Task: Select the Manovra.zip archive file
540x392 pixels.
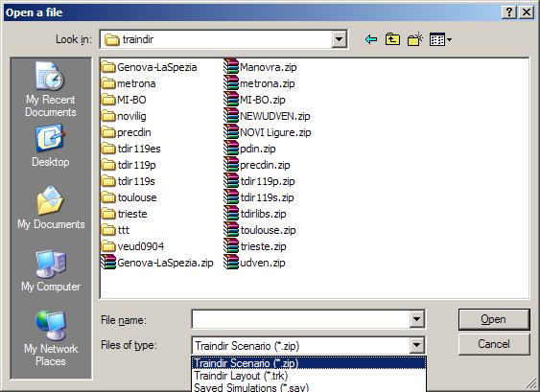Action: coord(260,67)
